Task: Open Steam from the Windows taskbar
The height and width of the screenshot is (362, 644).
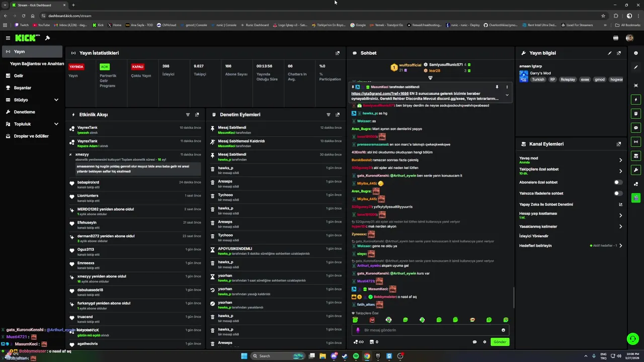Action: point(345,356)
